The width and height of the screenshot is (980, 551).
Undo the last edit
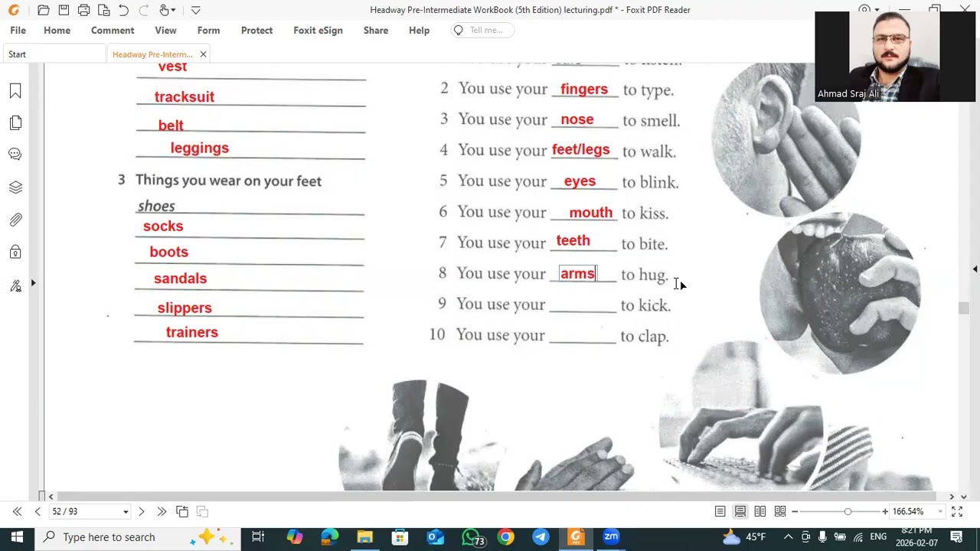coord(123,10)
